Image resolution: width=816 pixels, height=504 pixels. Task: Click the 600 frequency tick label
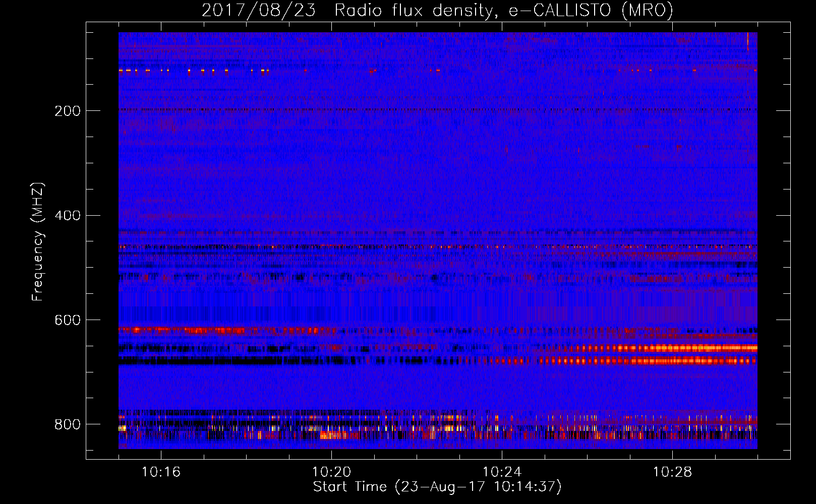coord(68,321)
